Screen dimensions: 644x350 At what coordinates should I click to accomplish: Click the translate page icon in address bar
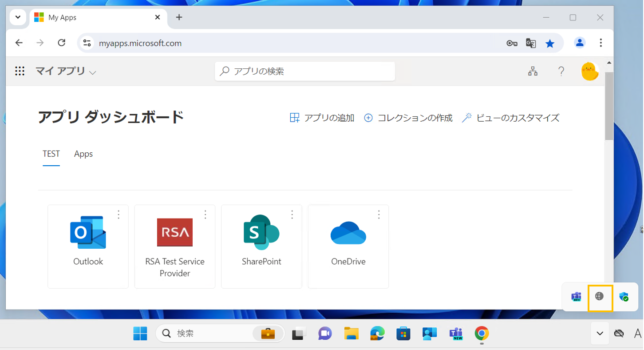pyautogui.click(x=531, y=43)
